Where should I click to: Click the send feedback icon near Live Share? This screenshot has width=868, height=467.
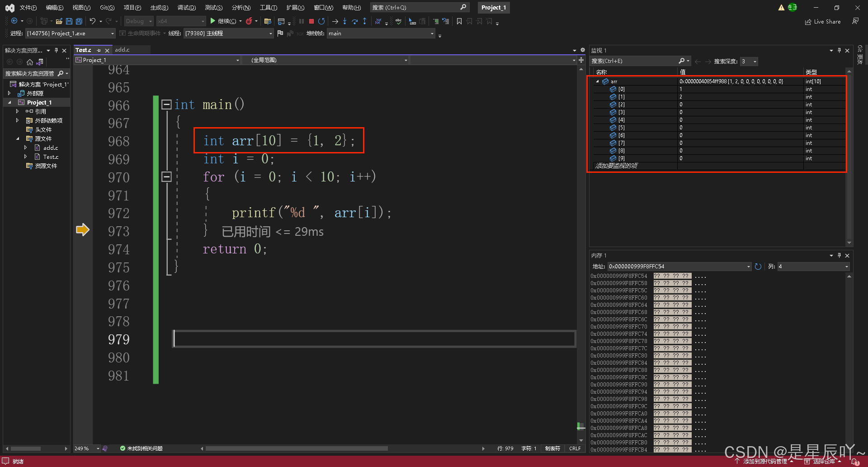[855, 21]
